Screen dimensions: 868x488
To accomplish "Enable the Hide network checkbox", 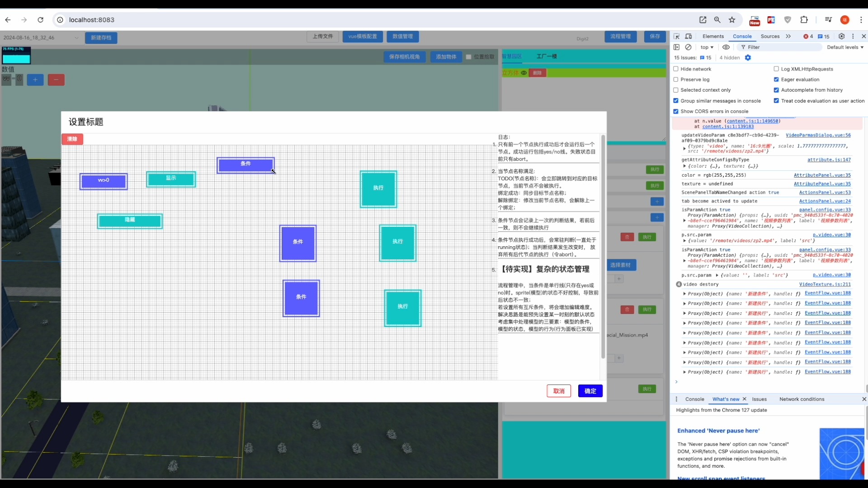I will tap(676, 69).
